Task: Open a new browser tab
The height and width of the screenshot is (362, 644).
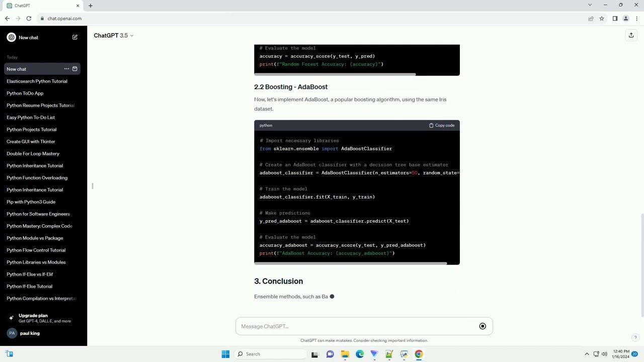Action: [x=91, y=6]
